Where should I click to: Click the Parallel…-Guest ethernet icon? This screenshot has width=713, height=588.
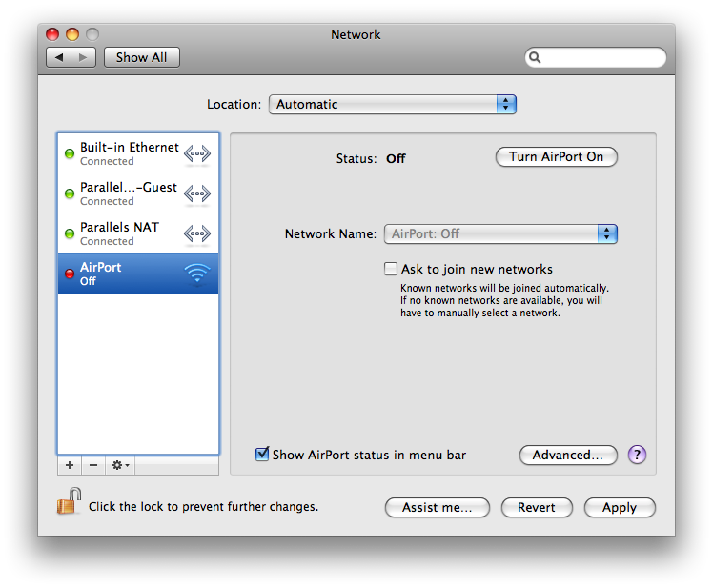coord(197,193)
